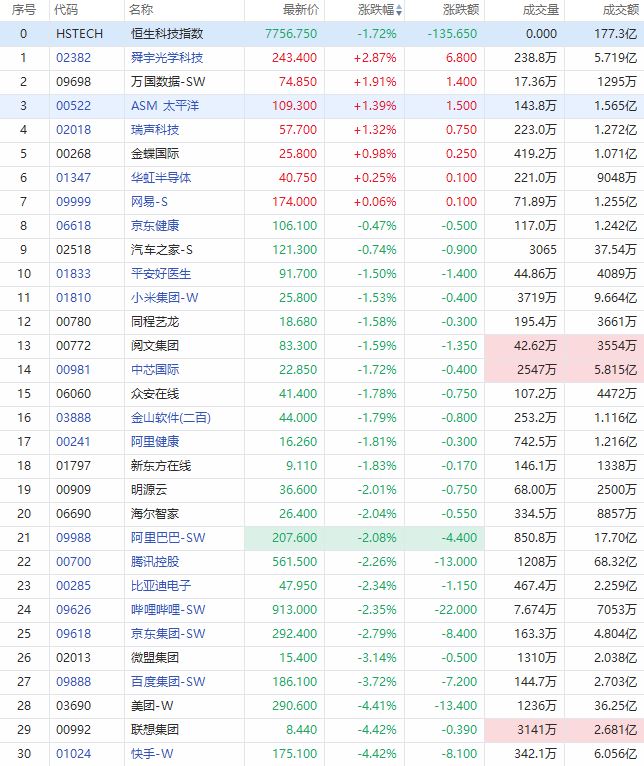Click the +2.87% change cell
The width and height of the screenshot is (644, 766).
point(375,58)
